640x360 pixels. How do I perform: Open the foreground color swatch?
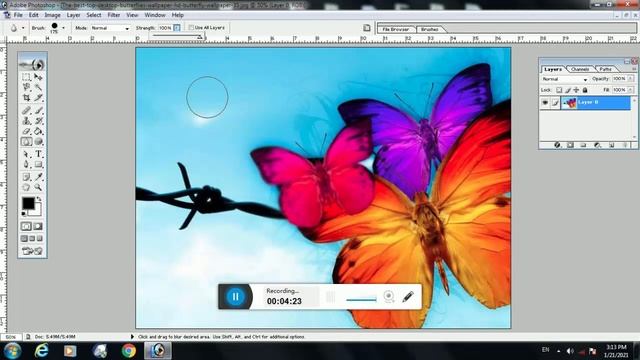coord(28,203)
